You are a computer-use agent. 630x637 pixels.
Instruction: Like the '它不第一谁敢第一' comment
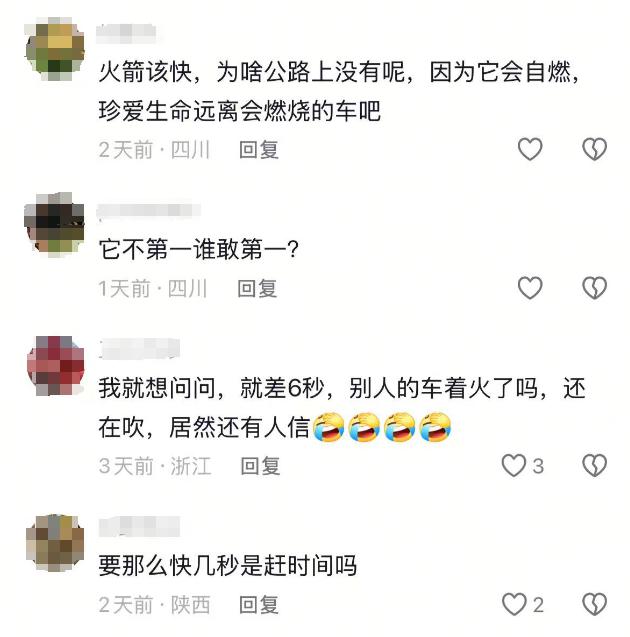(530, 288)
